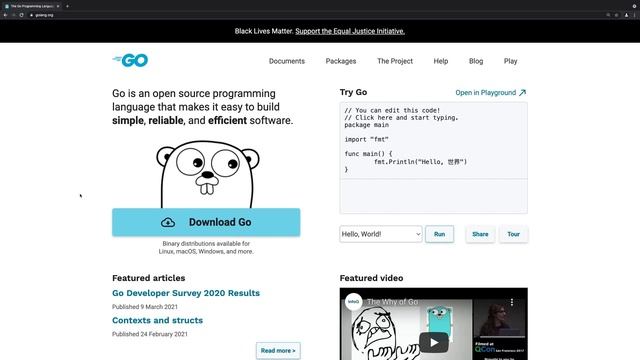Expand the Hello, World! example dropdown
Image resolution: width=640 pixels, height=360 pixels.
point(381,234)
